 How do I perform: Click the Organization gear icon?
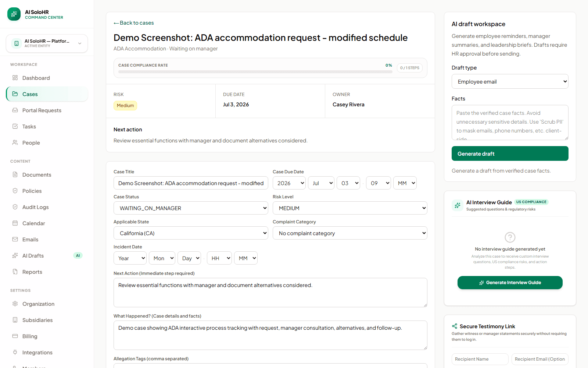click(x=15, y=304)
